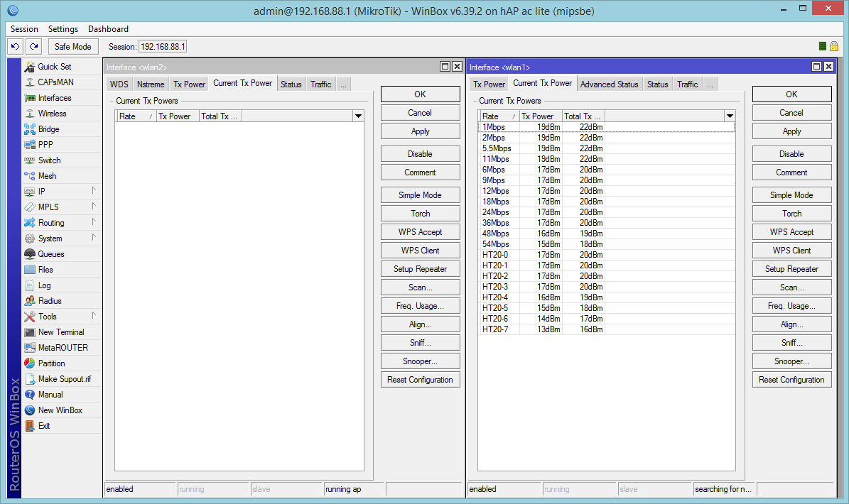Screen dimensions: 849x504
Task: Click WPS Accept in wlan2 window
Action: [420, 232]
